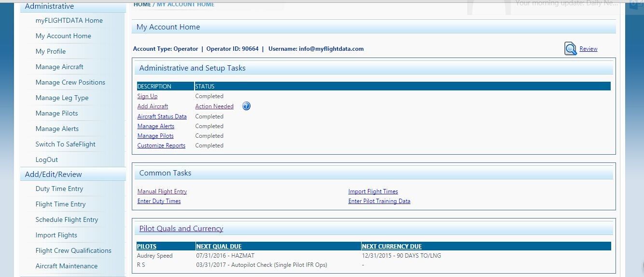Screen dimensions: 644x277
Task: Open Import Flights in sidebar
Action: [x=56, y=235]
